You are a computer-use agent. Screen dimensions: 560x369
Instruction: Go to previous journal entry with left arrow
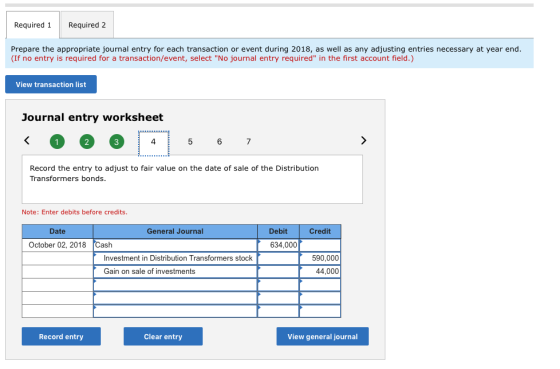(27, 140)
